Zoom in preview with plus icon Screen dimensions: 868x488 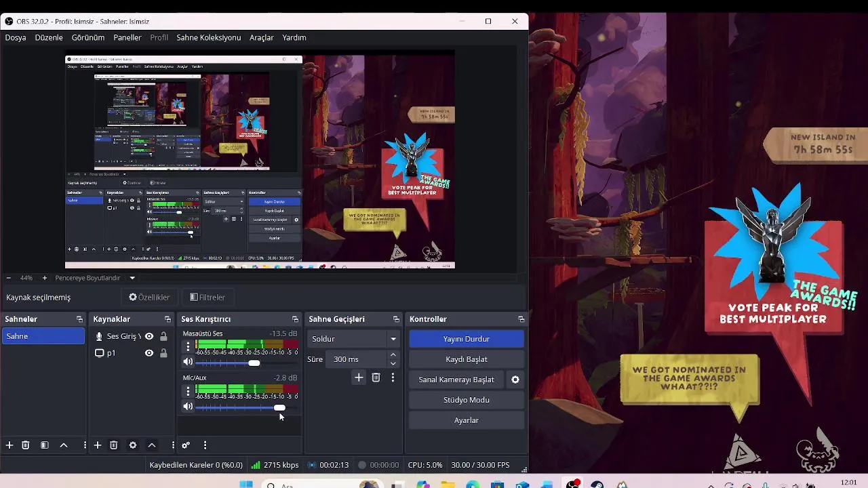(45, 278)
